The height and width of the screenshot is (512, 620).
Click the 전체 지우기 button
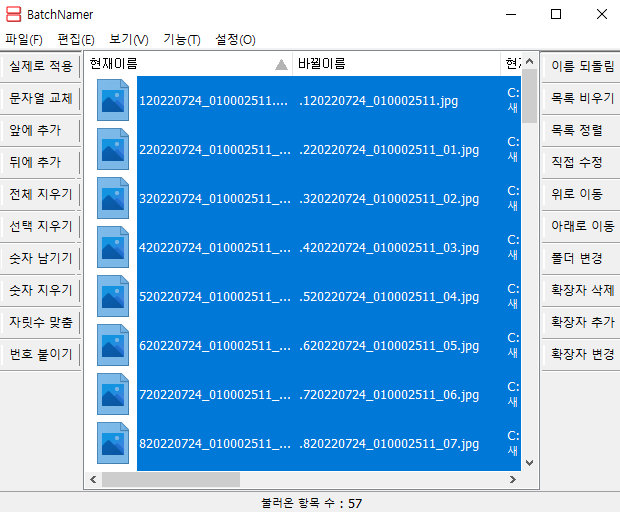point(41,194)
